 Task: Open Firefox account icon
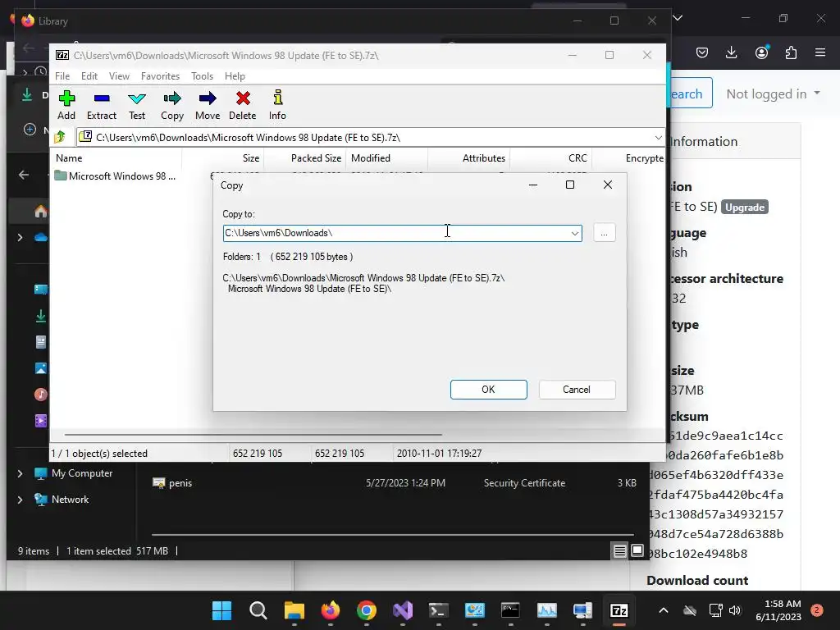pyautogui.click(x=761, y=52)
